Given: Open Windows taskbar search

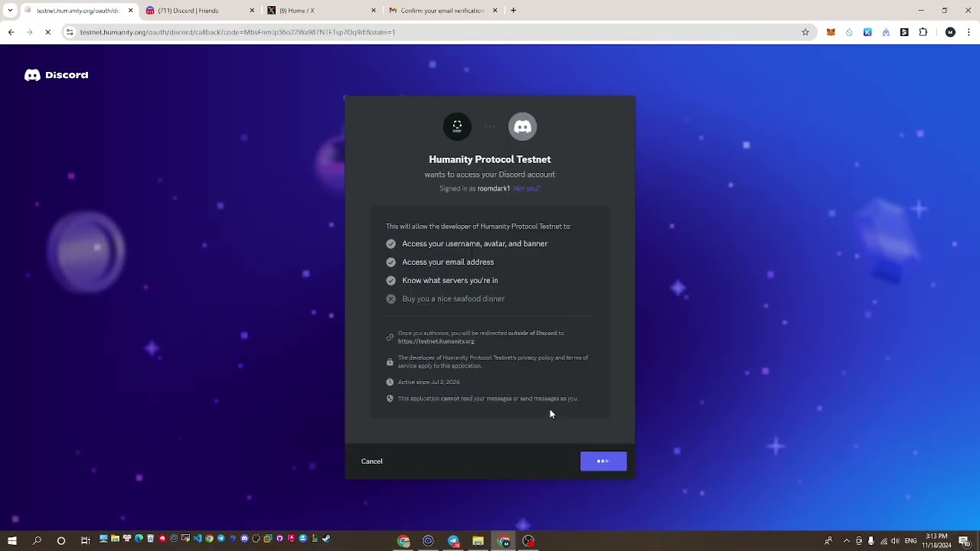Looking at the screenshot, I should (x=37, y=541).
